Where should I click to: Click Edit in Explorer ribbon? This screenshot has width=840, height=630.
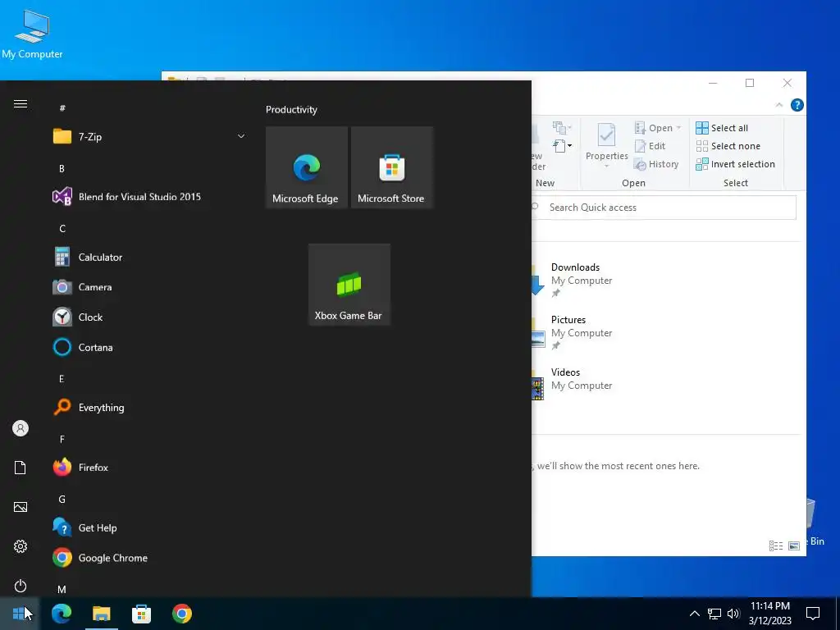tap(650, 146)
